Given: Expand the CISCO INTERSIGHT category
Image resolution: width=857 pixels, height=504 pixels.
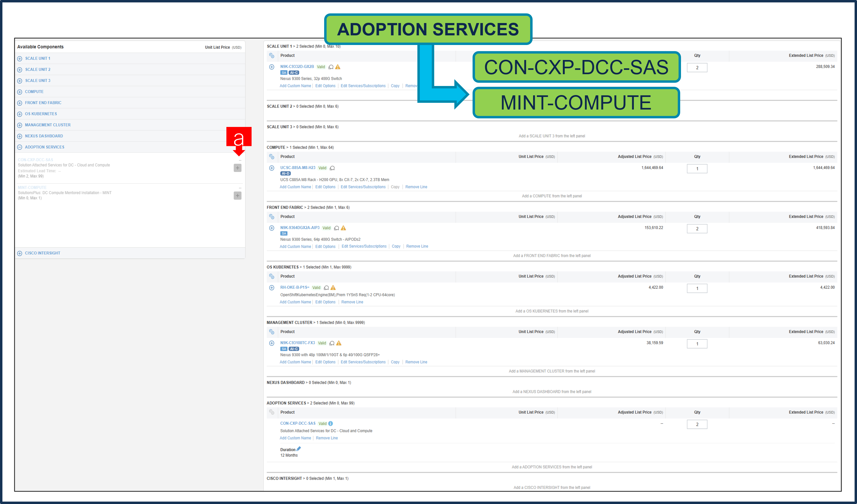Looking at the screenshot, I should [x=19, y=253].
